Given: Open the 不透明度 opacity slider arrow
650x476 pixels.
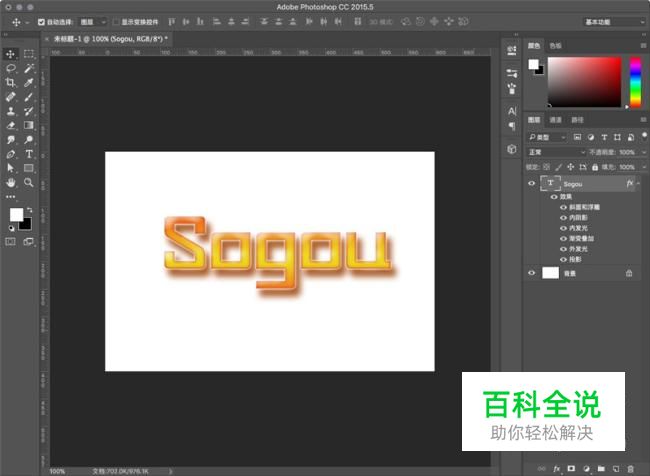Looking at the screenshot, I should [644, 152].
